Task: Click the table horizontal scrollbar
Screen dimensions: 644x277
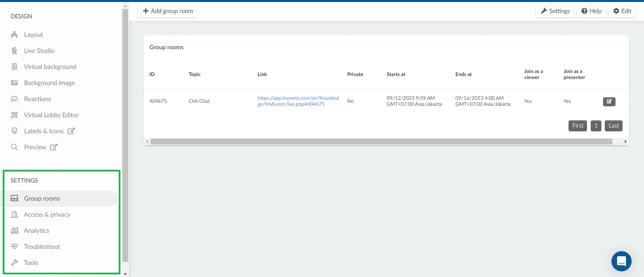Action: pos(381,142)
